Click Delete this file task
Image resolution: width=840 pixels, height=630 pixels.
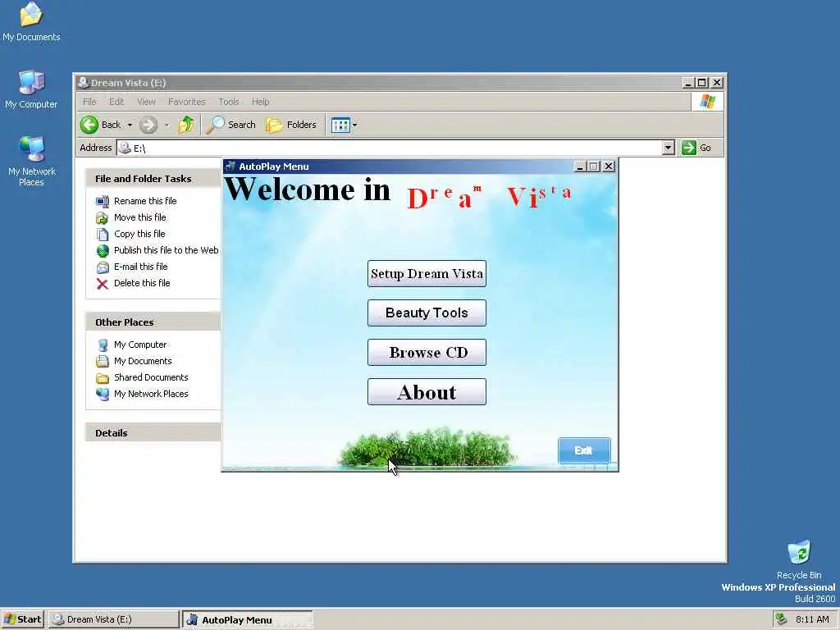[142, 283]
